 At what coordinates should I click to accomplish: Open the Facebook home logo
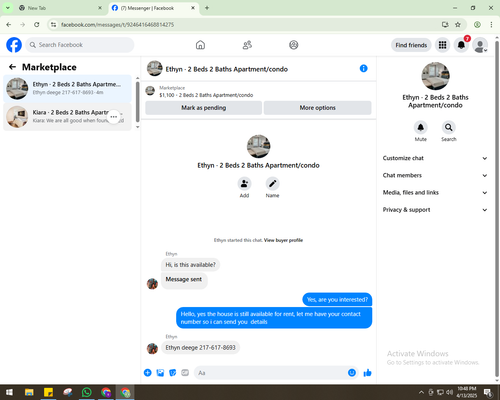14,45
